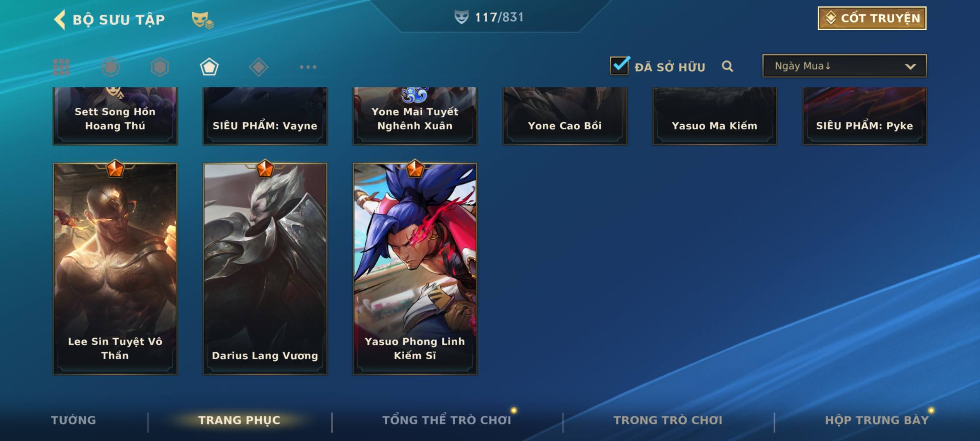Select the round hexagon rarity filter
Viewport: 980px width, 441px height.
[110, 67]
